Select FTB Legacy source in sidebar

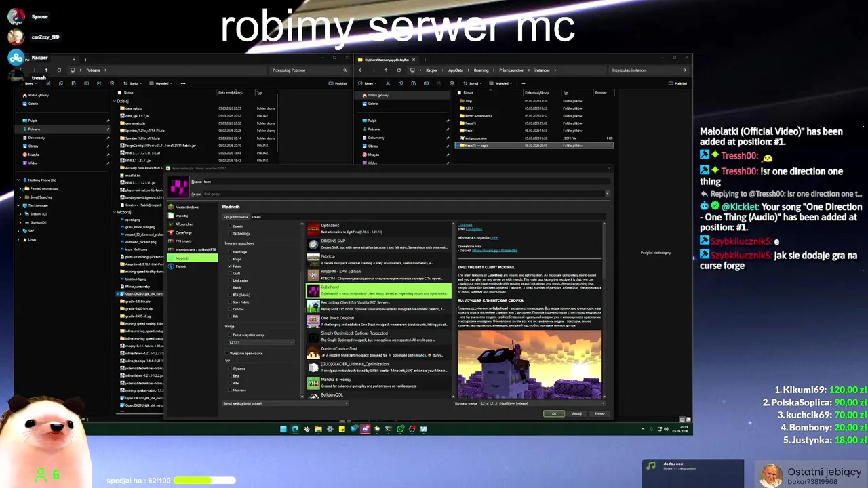point(193,241)
